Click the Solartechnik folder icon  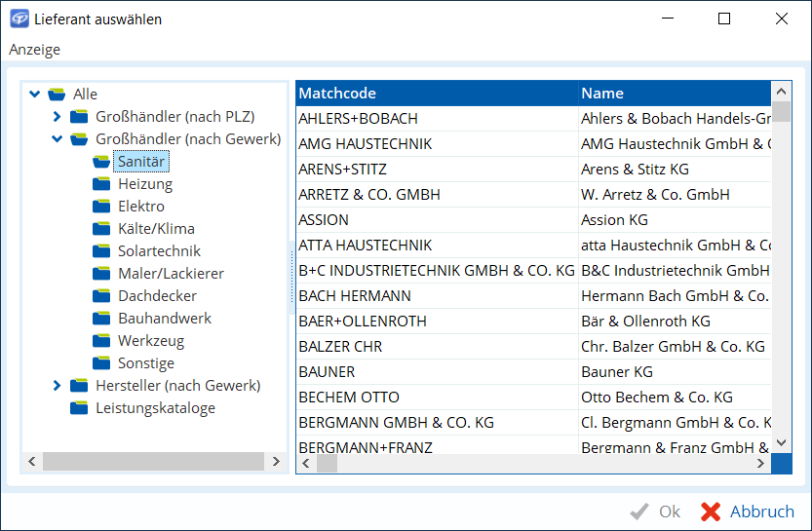point(102,251)
